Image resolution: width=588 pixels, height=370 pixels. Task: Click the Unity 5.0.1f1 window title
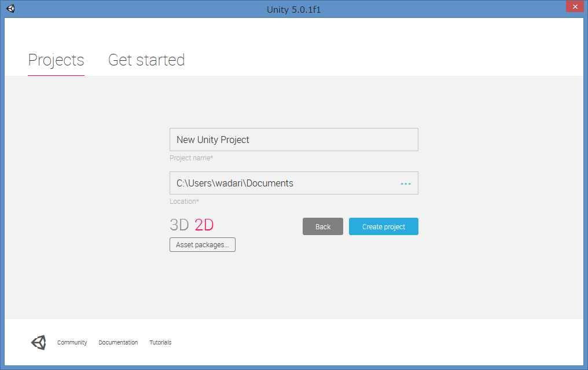293,9
